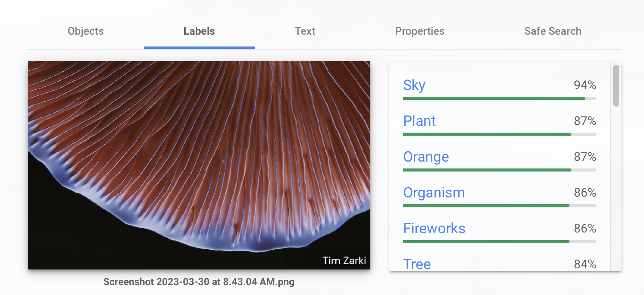Click the 87% score for Orange
The image size is (644, 295).
coord(585,157)
